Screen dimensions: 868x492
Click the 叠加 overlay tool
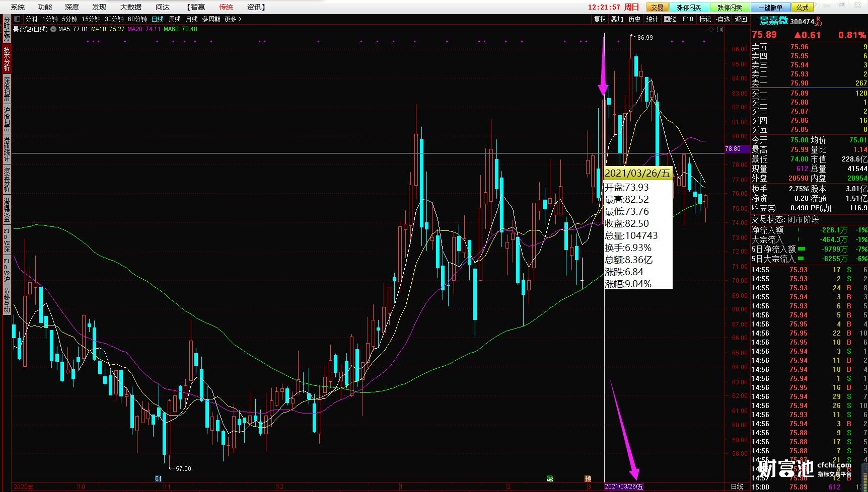617,19
